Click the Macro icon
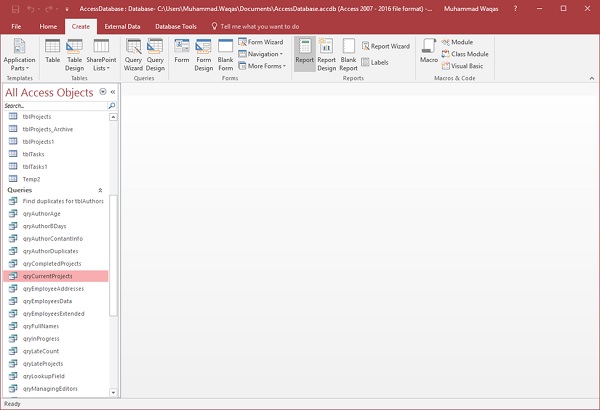600x410 pixels. [x=428, y=52]
